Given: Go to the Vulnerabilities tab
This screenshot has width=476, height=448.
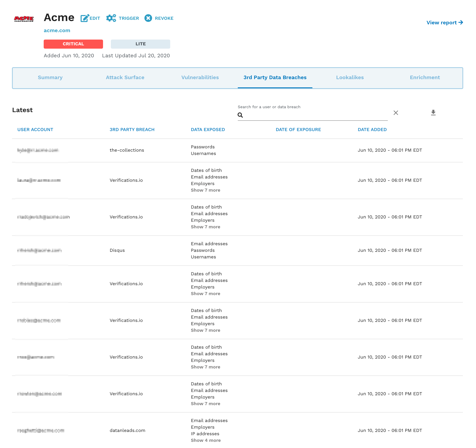Looking at the screenshot, I should [200, 77].
